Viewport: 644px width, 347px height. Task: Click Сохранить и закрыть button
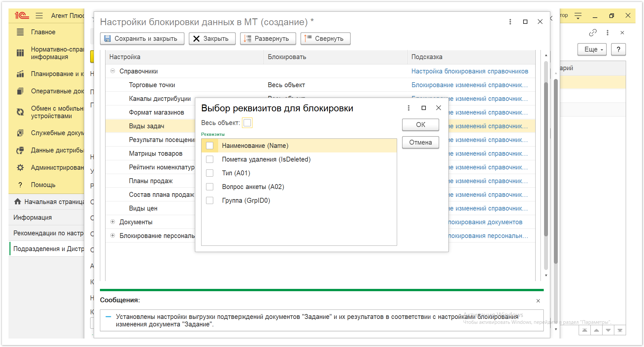142,39
